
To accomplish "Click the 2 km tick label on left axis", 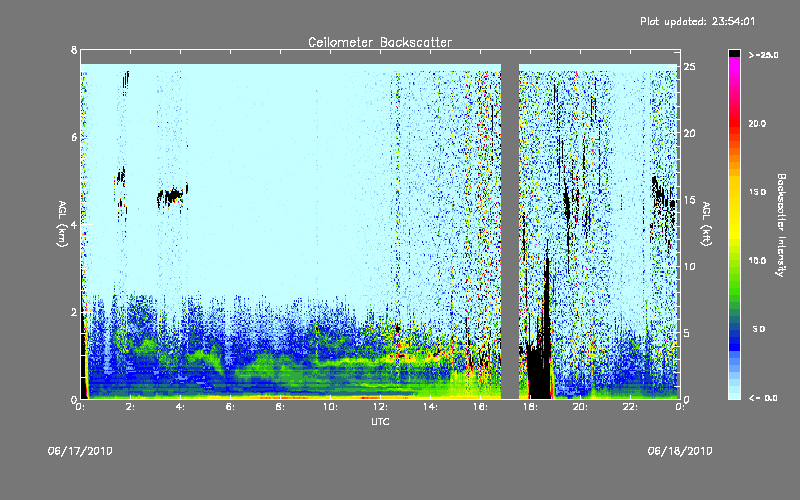I will click(x=74, y=312).
